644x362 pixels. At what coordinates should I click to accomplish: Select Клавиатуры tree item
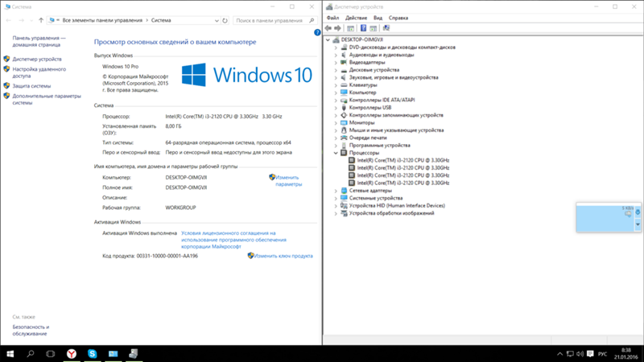[x=363, y=85]
